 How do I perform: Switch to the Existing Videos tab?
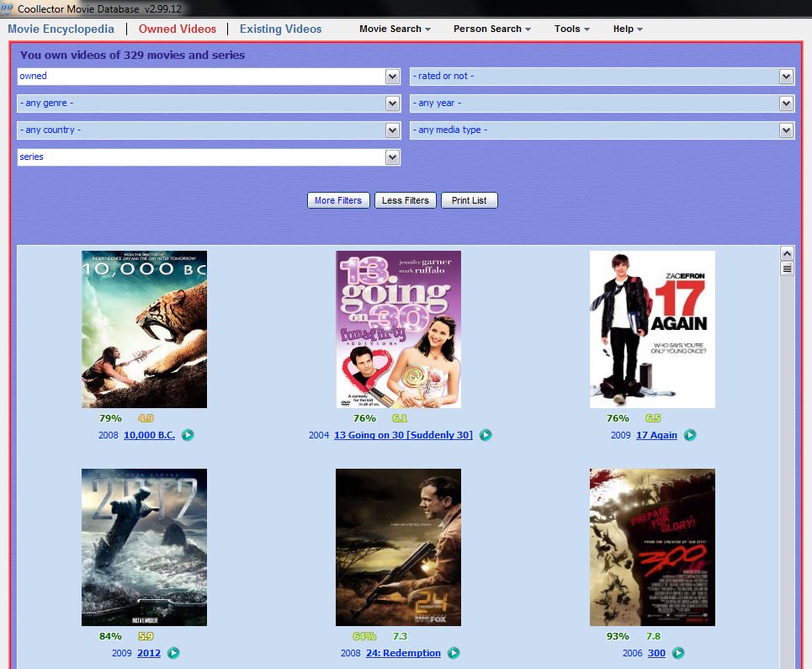(280, 29)
